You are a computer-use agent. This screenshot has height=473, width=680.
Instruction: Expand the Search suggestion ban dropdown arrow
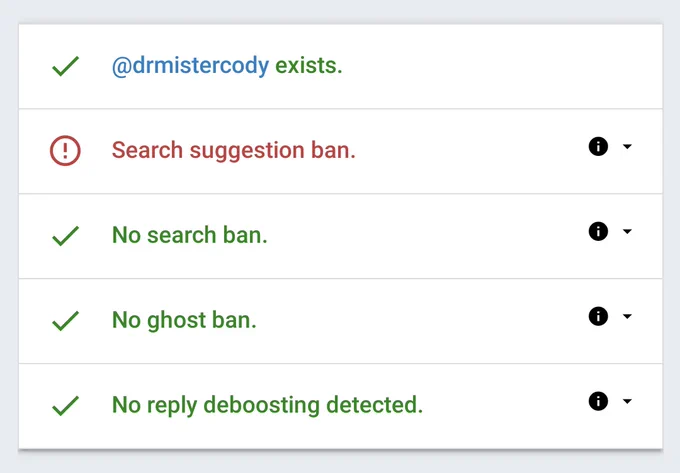click(x=627, y=147)
